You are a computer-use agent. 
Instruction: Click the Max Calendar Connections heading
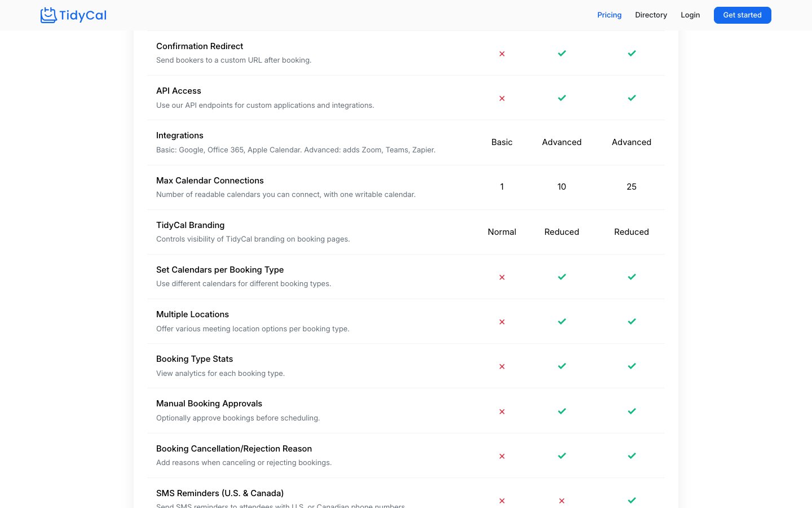pyautogui.click(x=210, y=181)
